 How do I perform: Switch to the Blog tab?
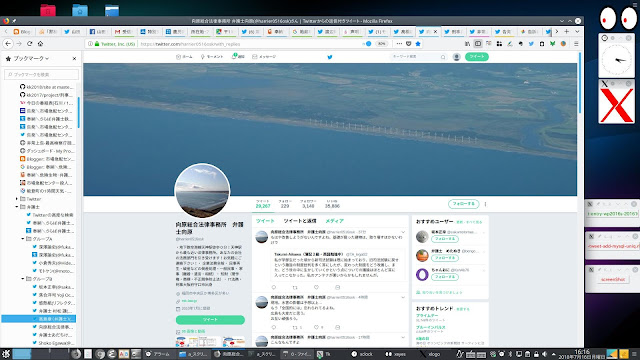[22, 31]
